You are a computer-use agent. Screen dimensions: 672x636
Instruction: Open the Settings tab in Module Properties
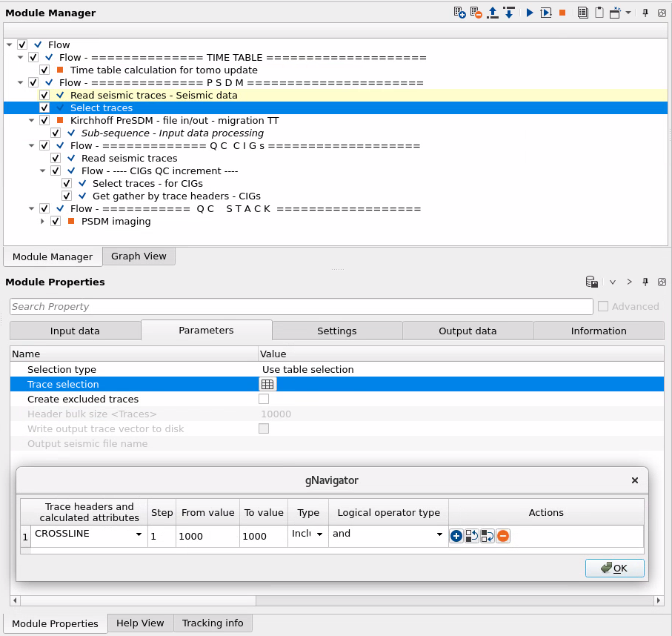pos(336,331)
